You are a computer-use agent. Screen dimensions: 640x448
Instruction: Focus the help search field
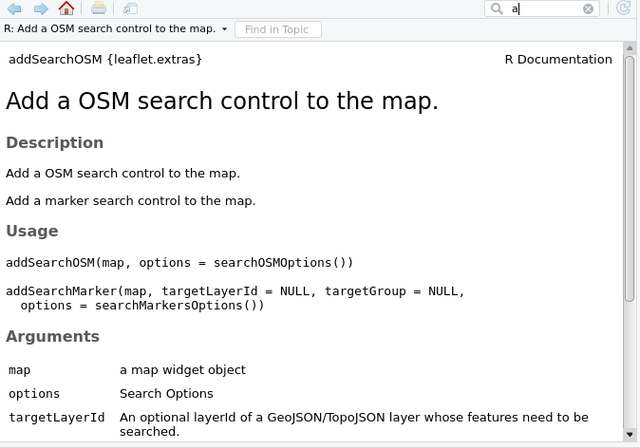click(x=543, y=9)
